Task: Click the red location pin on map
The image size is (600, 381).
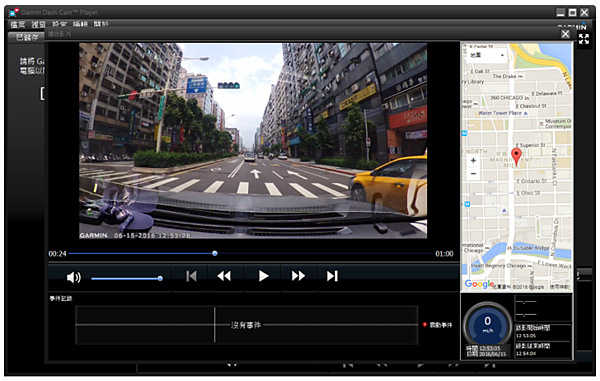Action: tap(516, 157)
